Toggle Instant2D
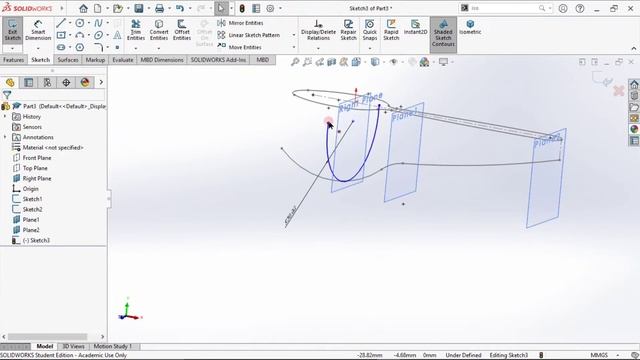This screenshot has width=640, height=360. pos(415,27)
